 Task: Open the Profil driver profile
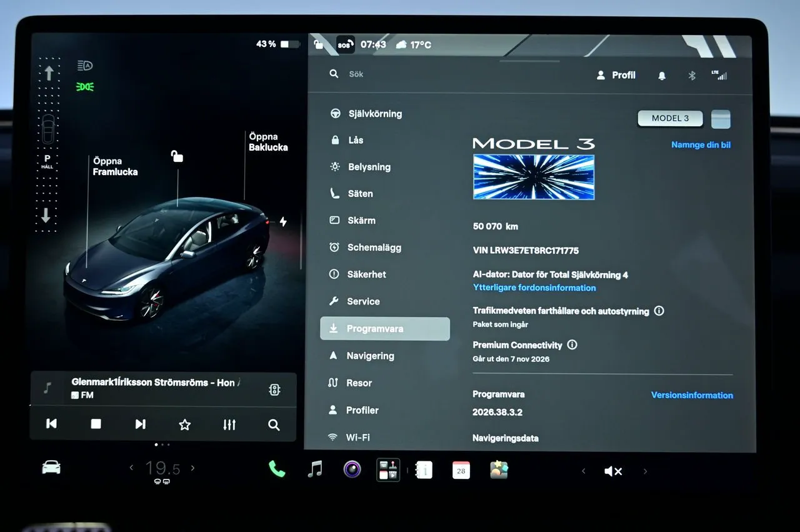616,75
